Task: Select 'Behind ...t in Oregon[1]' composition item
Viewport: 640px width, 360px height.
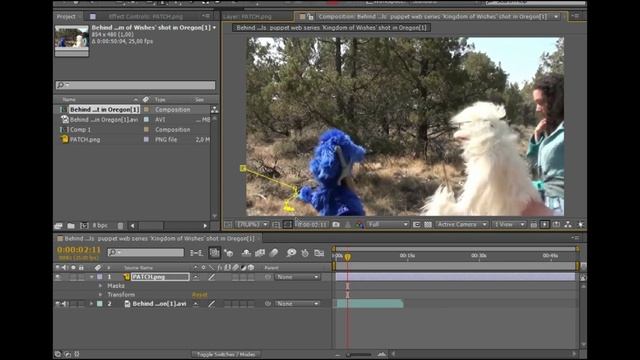Action: point(104,109)
